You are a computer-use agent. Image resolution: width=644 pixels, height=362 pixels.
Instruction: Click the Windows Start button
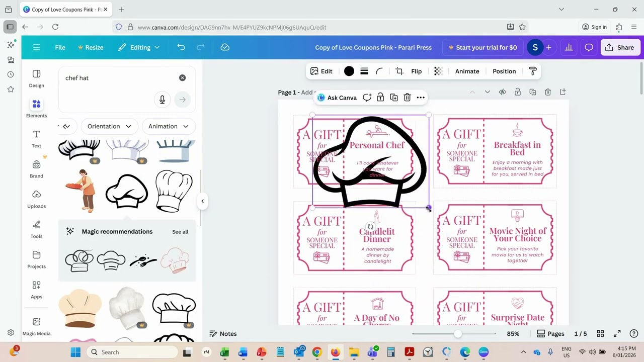pyautogui.click(x=75, y=352)
